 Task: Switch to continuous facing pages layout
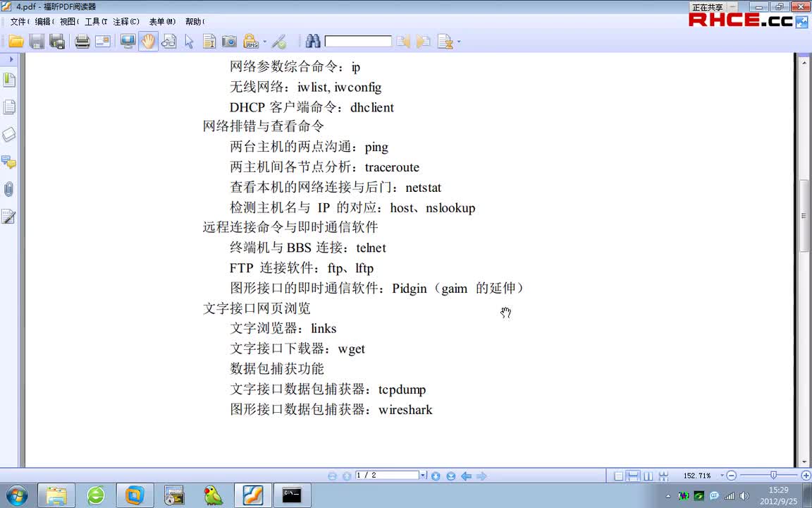click(x=663, y=476)
